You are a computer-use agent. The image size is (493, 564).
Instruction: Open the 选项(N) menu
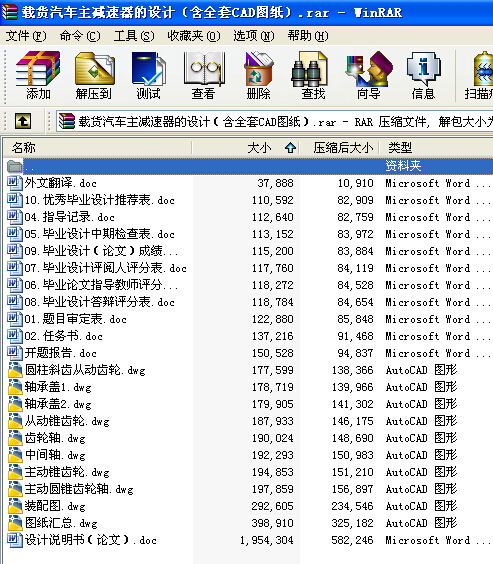(x=254, y=36)
